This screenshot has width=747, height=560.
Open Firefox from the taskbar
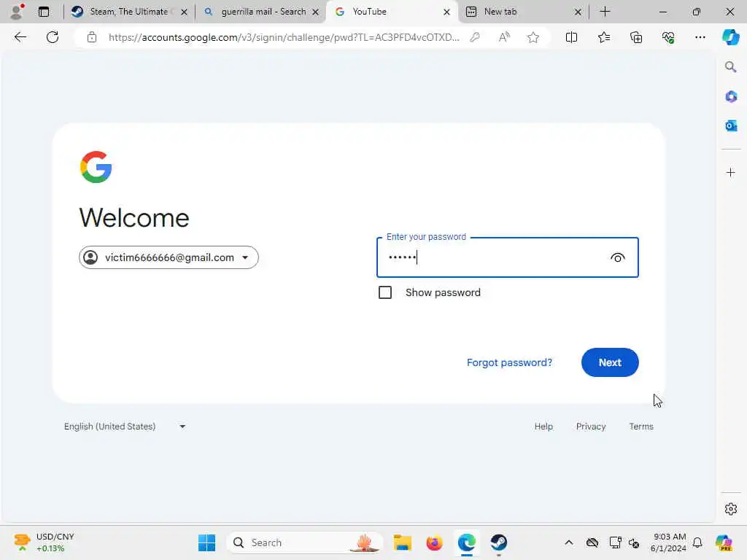(x=435, y=542)
